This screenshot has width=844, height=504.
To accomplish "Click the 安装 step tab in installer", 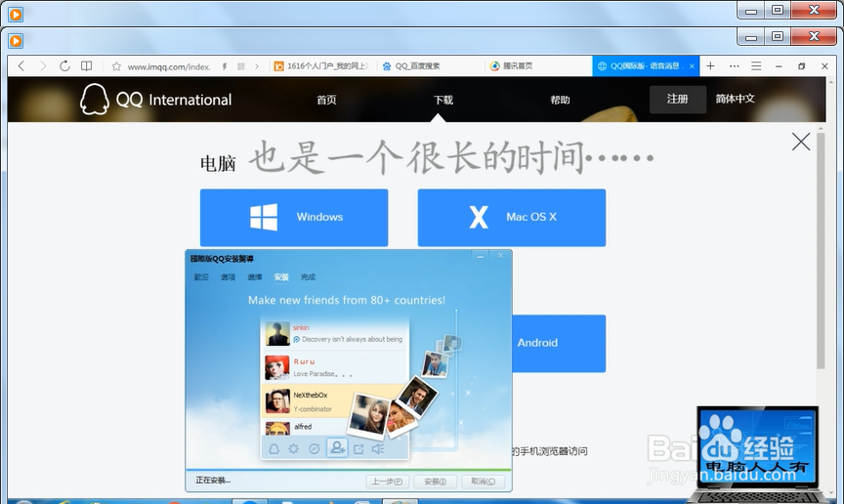I will (281, 276).
